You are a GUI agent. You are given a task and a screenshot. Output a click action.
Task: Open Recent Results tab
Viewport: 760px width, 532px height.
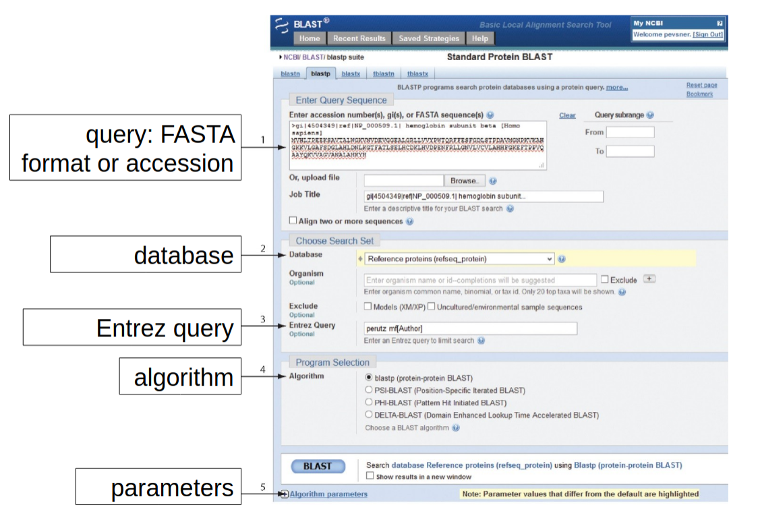click(359, 38)
